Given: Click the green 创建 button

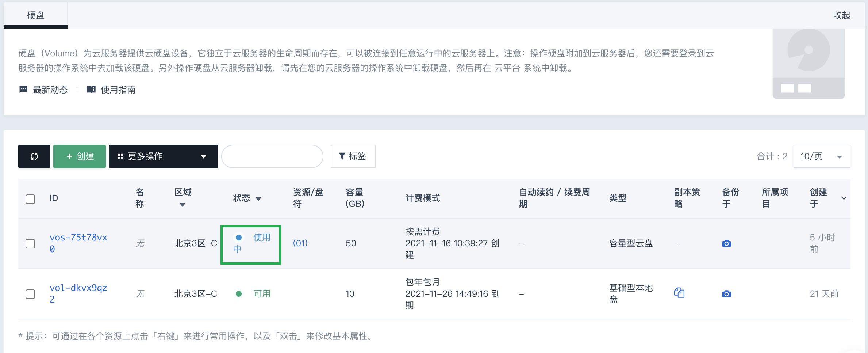Looking at the screenshot, I should (80, 156).
